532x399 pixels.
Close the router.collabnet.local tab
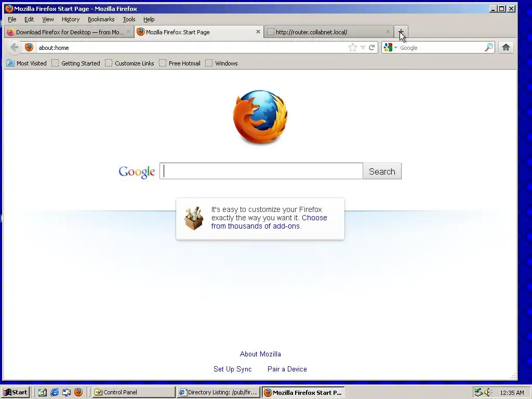pyautogui.click(x=388, y=32)
